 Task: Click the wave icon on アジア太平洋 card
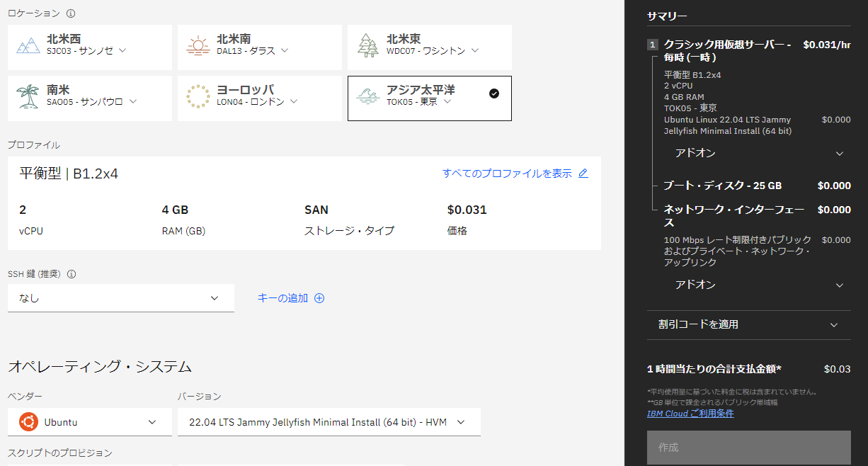[368, 96]
